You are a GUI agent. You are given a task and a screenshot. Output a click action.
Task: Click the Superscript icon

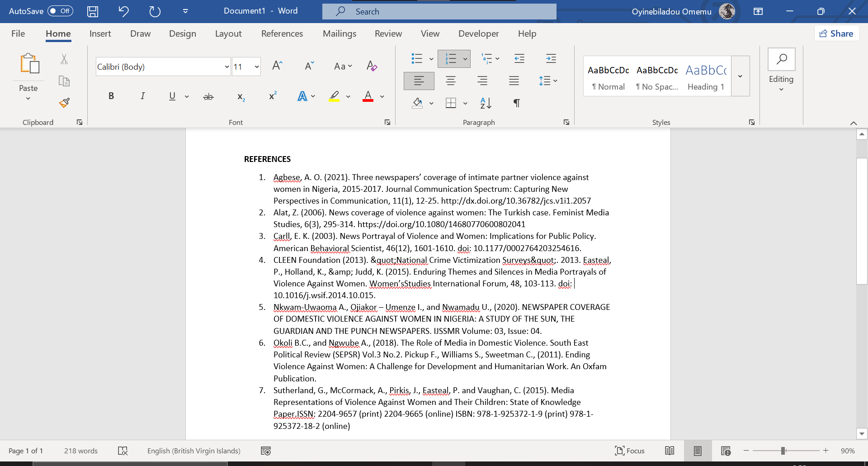(272, 95)
